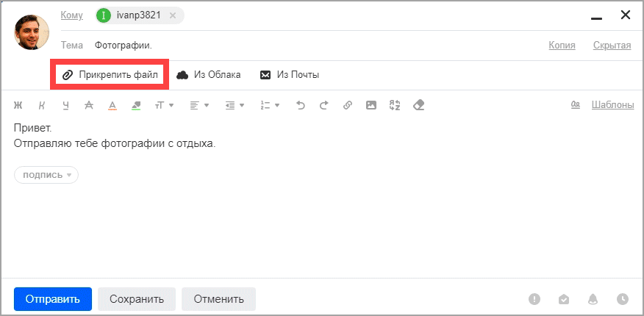This screenshot has height=316, width=644.
Task: Click the clear formatting eraser icon
Action: coord(419,105)
